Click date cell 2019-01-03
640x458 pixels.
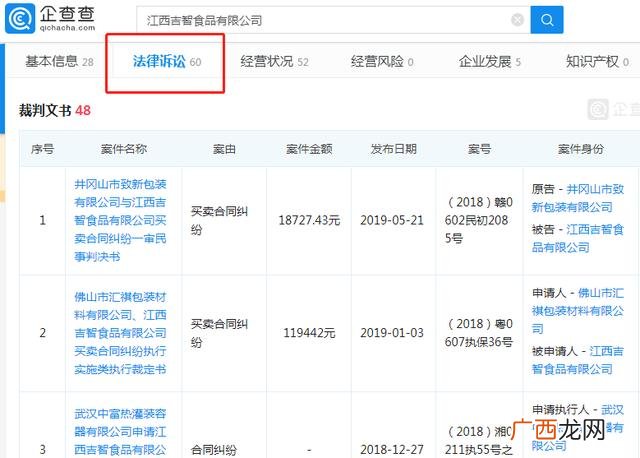392,333
